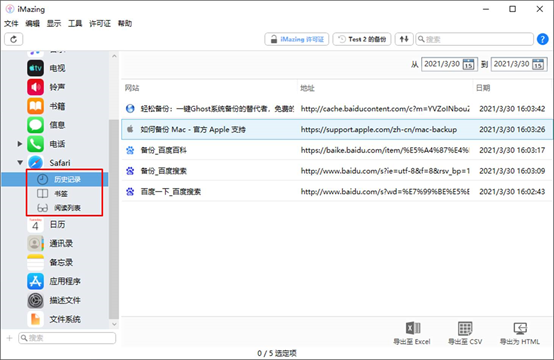
Task: Open the 编辑 menu
Action: pos(32,23)
